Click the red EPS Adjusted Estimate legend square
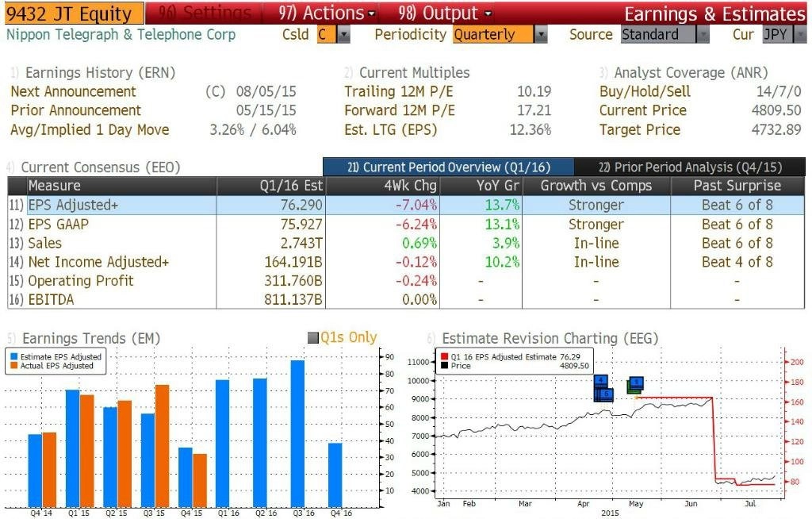 (x=444, y=357)
